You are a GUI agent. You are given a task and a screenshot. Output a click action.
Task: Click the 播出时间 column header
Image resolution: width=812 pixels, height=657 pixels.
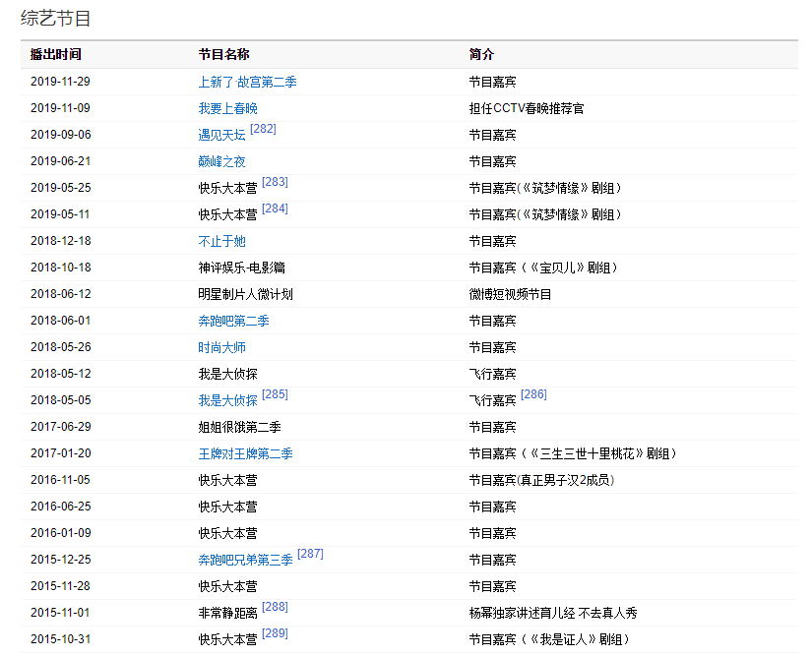56,54
